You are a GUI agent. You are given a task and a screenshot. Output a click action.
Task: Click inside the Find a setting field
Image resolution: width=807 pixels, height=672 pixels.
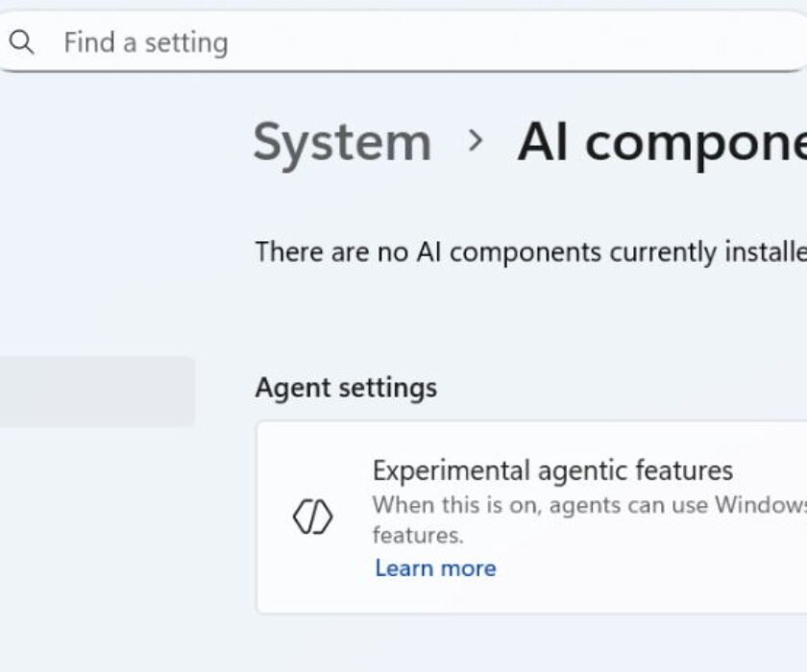(288, 41)
